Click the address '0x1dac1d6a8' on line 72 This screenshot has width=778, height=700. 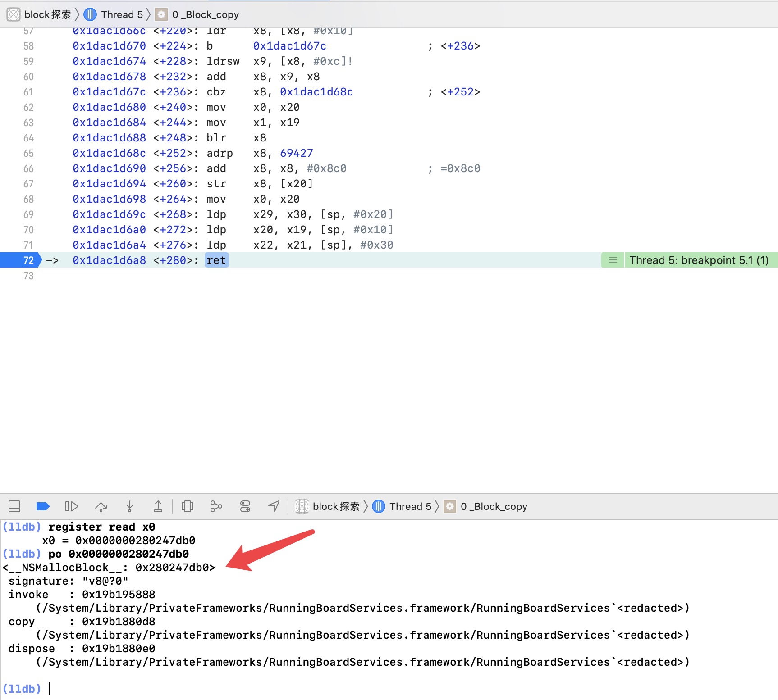(110, 260)
